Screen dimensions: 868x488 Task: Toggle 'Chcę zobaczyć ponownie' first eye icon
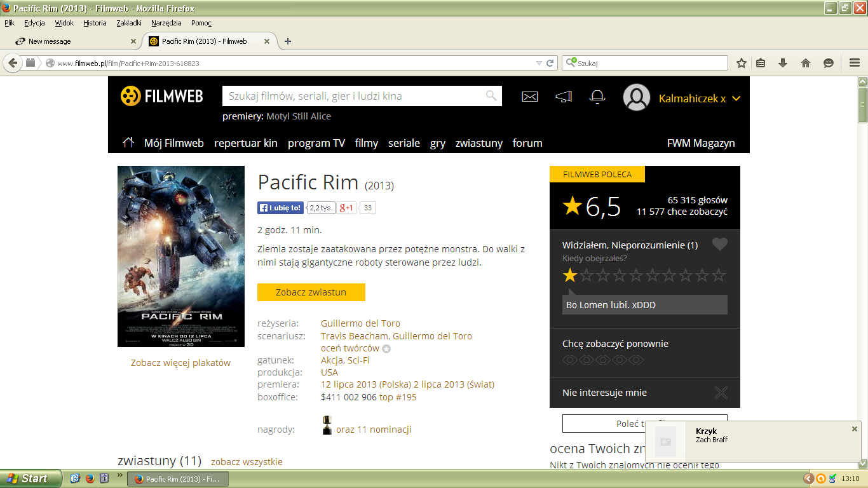tap(570, 360)
